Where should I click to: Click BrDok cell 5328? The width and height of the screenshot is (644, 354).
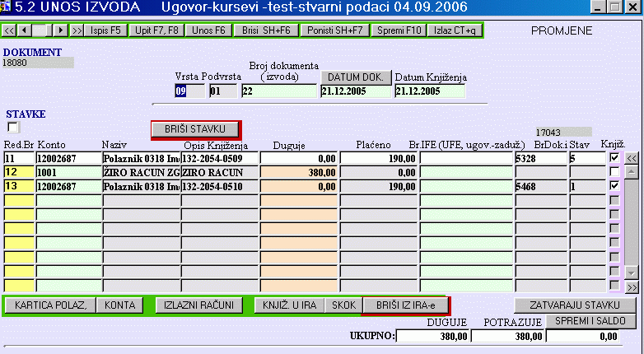(x=541, y=159)
